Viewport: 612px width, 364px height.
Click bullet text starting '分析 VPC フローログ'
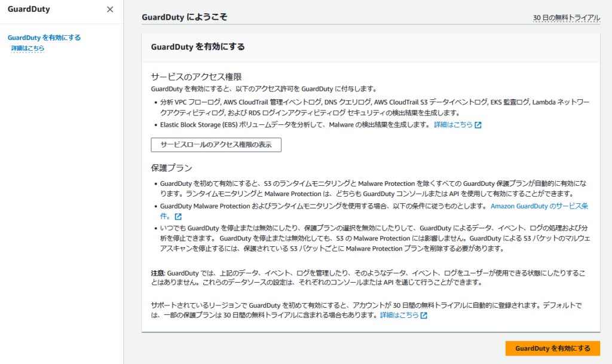pos(375,108)
